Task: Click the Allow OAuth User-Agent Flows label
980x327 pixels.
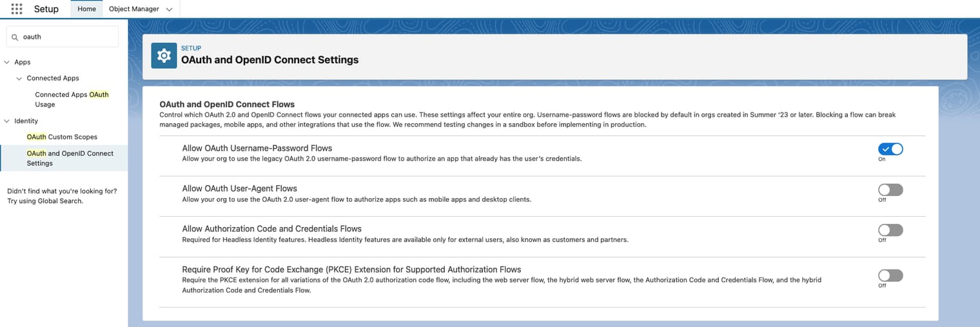Action: [x=240, y=188]
